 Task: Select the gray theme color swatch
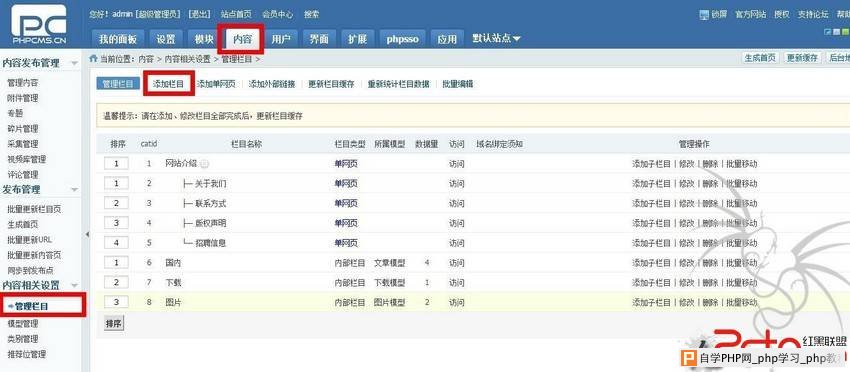click(x=836, y=31)
